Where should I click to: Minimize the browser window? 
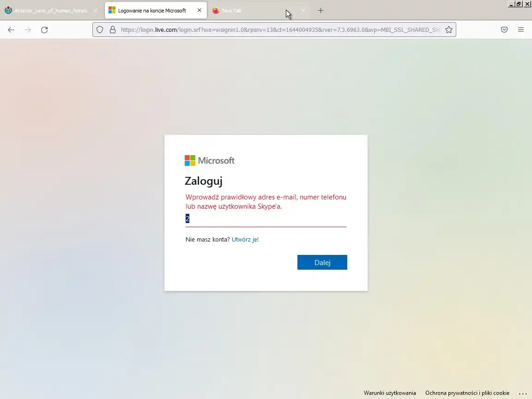pyautogui.click(x=511, y=4)
